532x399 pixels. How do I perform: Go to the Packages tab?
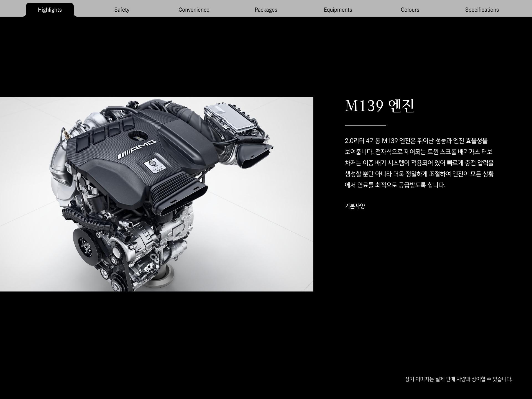point(266,10)
